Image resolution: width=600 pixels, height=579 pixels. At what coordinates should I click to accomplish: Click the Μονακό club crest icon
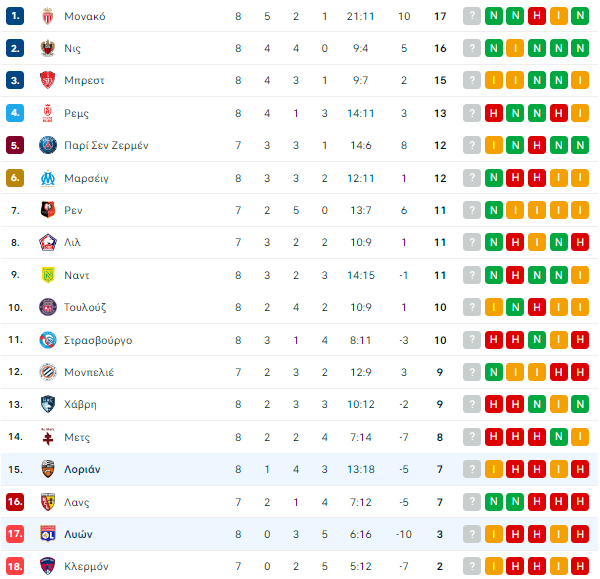(48, 16)
